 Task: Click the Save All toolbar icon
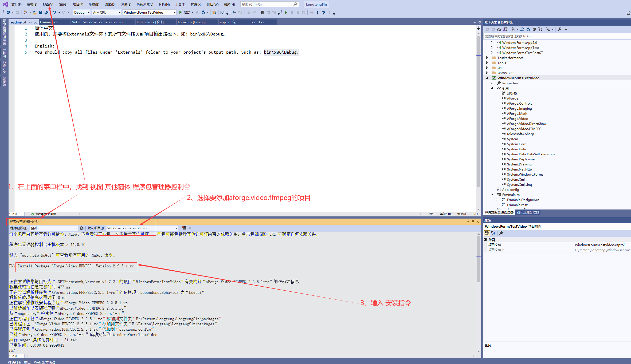pyautogui.click(x=46, y=13)
